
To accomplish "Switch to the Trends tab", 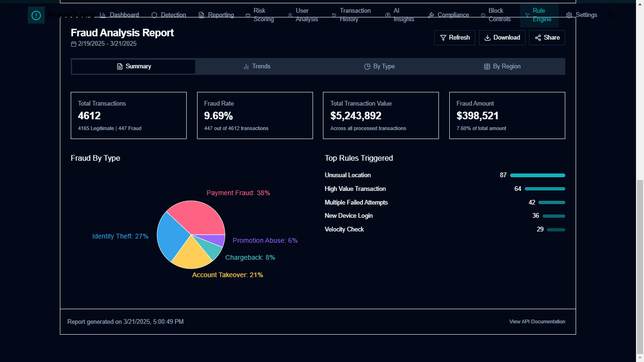I will 256,66.
